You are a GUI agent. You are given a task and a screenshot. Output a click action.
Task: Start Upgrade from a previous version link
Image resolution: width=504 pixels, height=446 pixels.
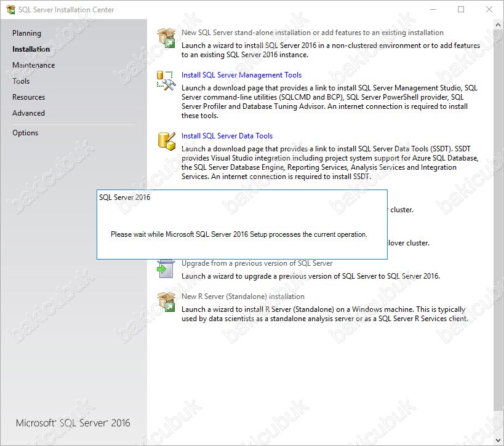(x=257, y=263)
